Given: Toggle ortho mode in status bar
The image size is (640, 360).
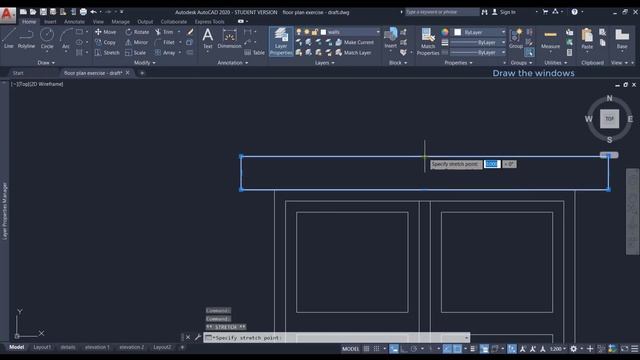Looking at the screenshot, I should click(x=404, y=349).
